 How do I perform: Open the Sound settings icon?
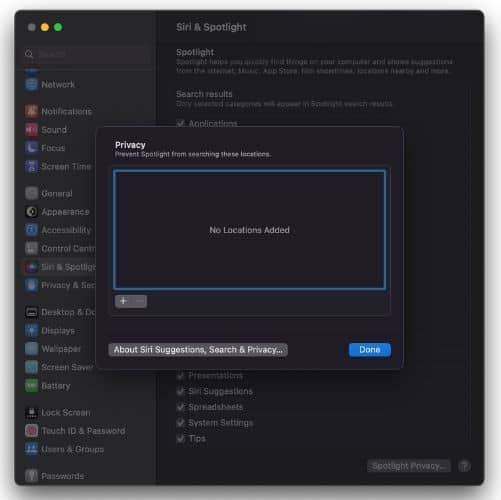(31, 130)
